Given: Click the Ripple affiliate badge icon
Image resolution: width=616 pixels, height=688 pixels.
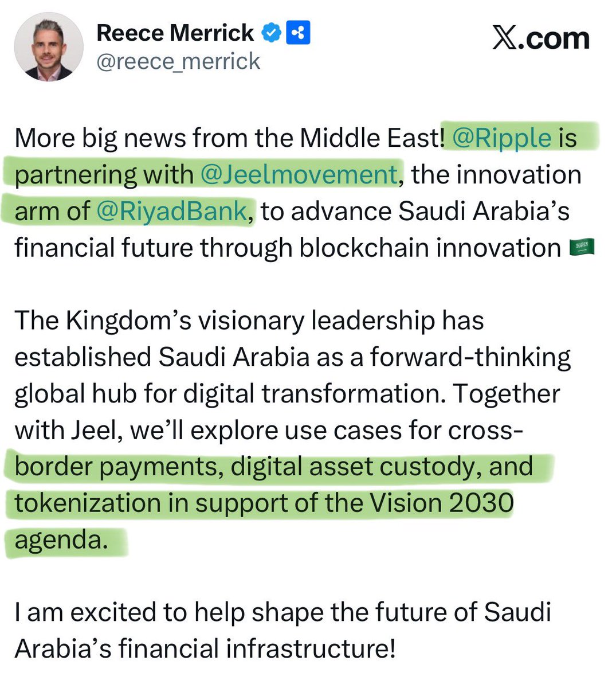Looking at the screenshot, I should pyautogui.click(x=298, y=34).
